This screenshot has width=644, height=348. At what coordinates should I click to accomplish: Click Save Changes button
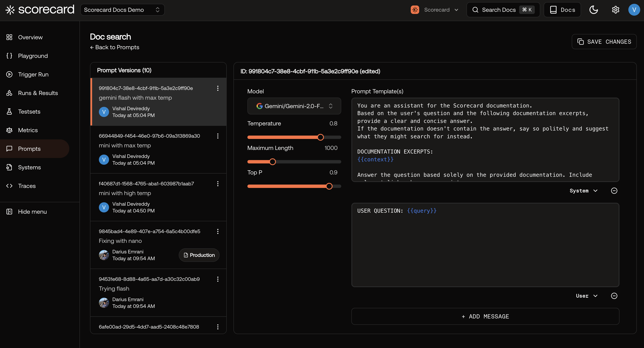pos(604,41)
